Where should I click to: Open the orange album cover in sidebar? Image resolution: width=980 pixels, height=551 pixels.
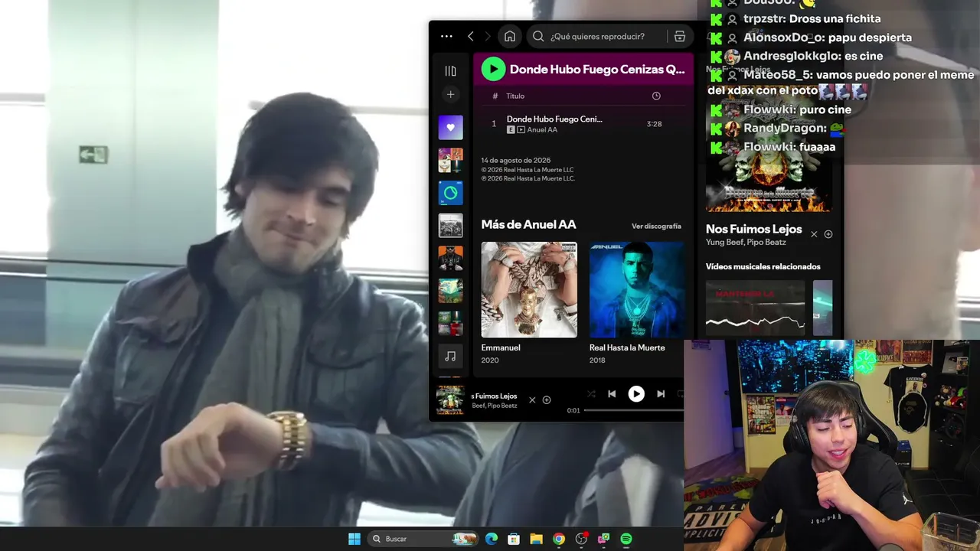[450, 258]
